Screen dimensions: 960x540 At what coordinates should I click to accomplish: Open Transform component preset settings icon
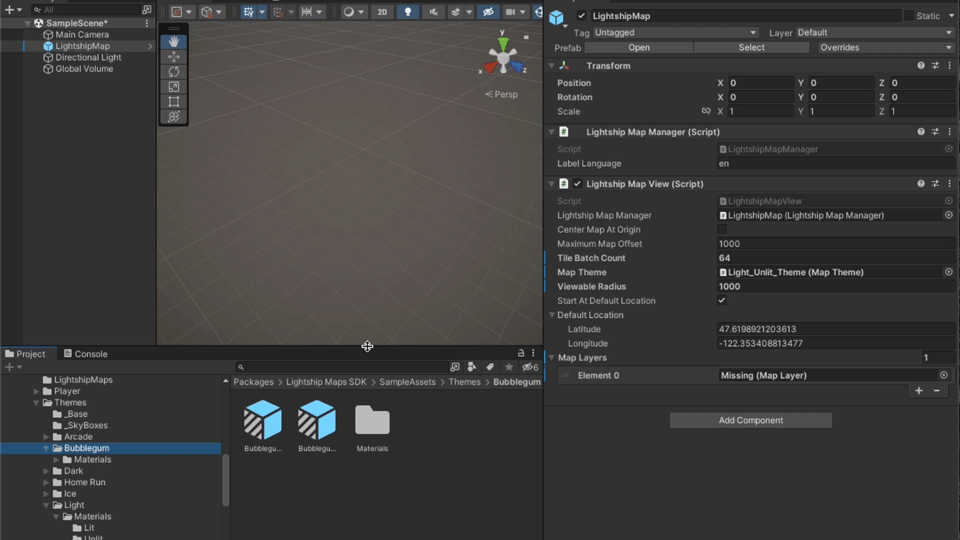936,66
